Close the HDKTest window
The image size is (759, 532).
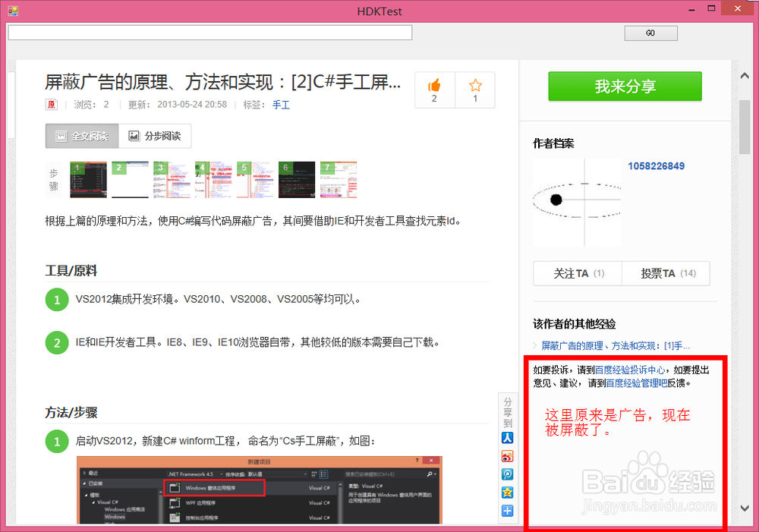737,8
